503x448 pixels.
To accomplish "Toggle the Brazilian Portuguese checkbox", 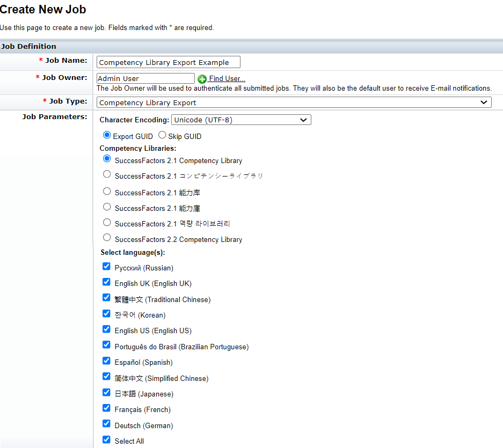I will point(106,345).
